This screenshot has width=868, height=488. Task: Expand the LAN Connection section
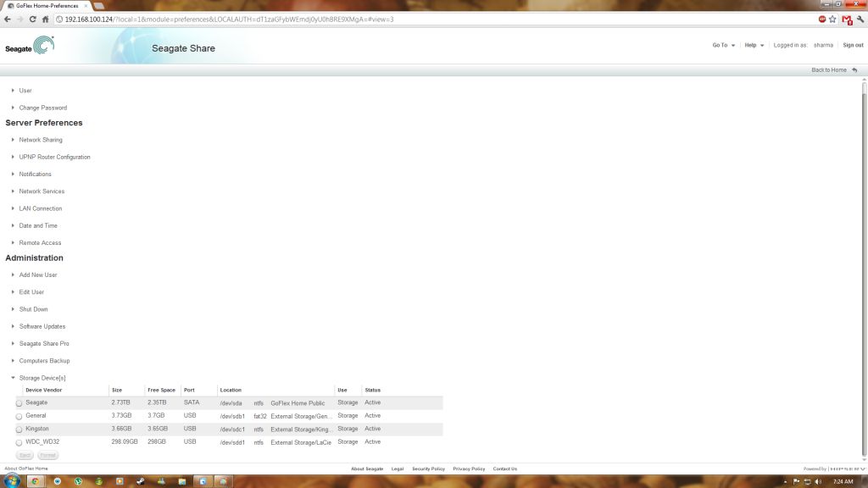[x=41, y=208]
